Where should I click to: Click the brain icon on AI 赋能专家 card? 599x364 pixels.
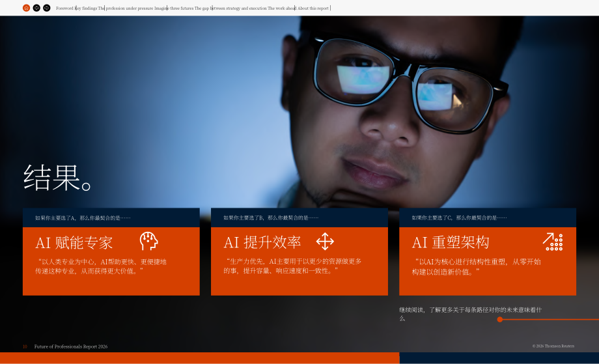(x=148, y=241)
